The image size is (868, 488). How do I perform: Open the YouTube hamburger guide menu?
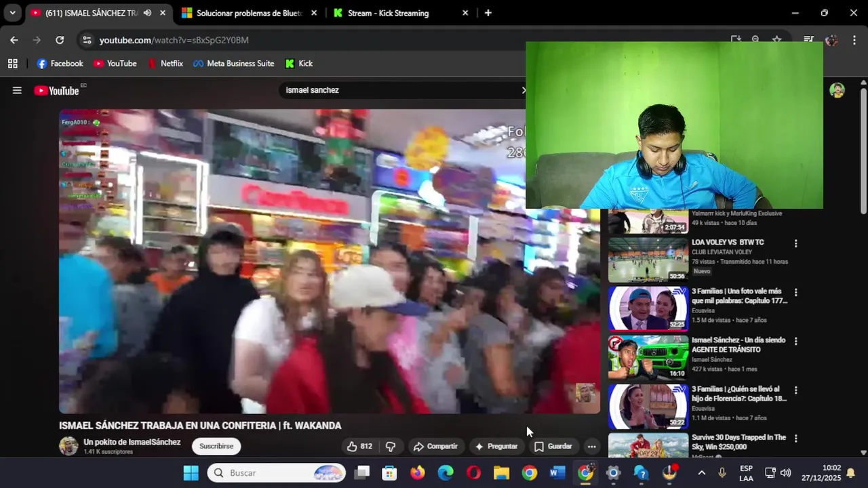17,90
